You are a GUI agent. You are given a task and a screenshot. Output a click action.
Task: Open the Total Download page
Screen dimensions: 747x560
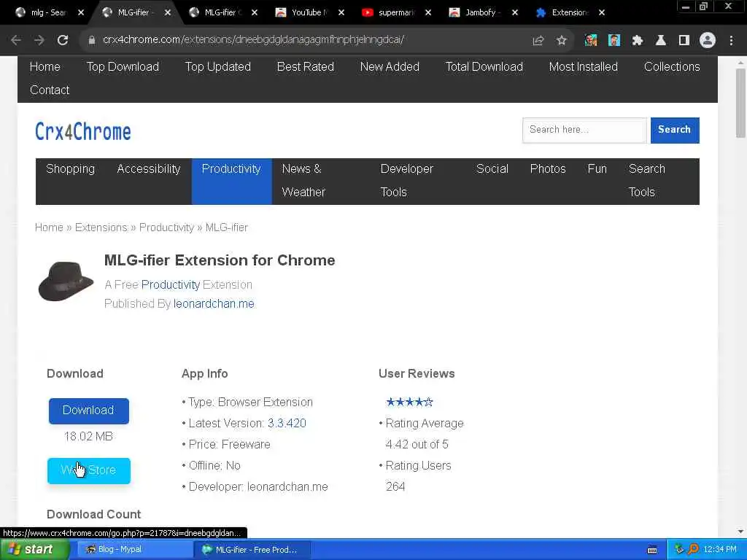[484, 67]
